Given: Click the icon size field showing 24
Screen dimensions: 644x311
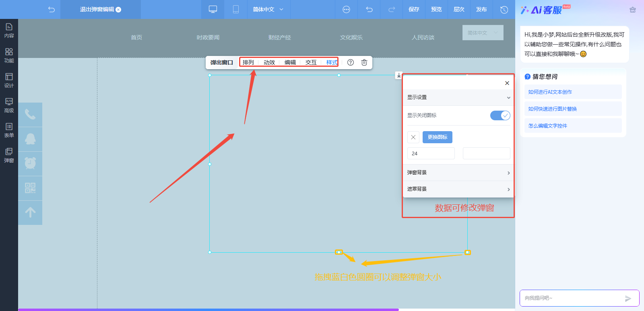Looking at the screenshot, I should click(x=431, y=153).
